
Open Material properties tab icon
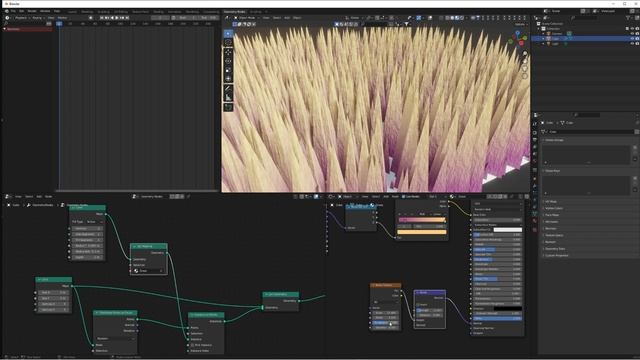point(535,221)
